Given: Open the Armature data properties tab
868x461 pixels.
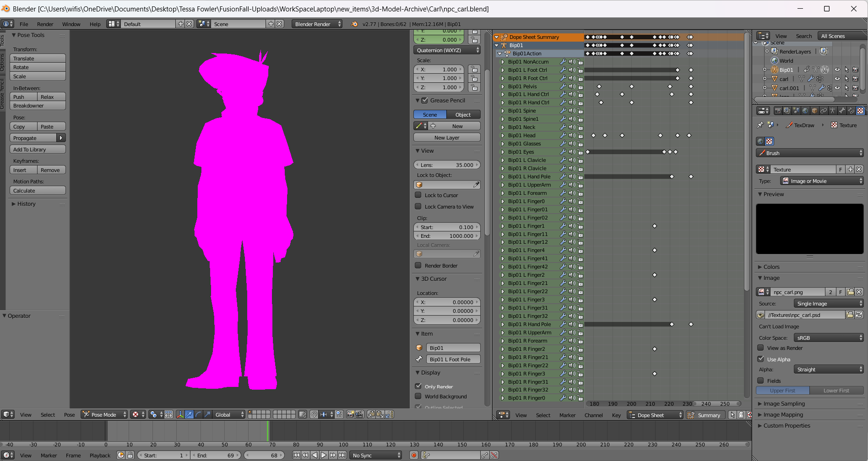Looking at the screenshot, I should (x=833, y=110).
